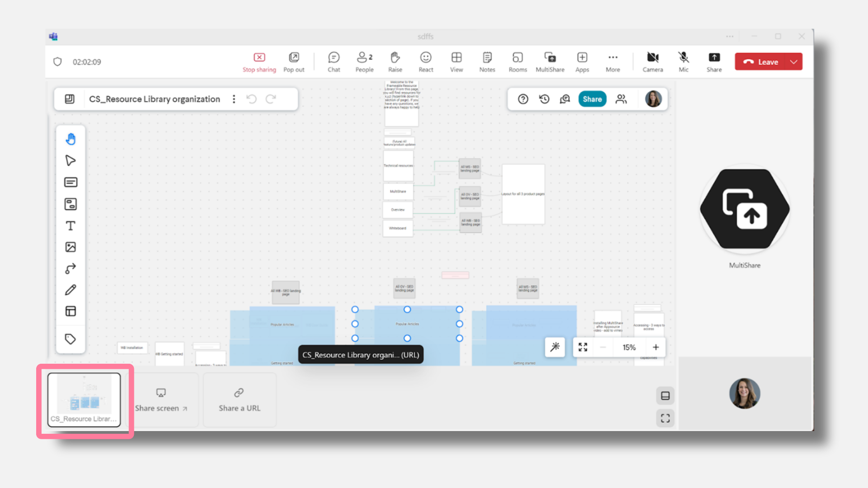Show the whiteboard collaborators list
This screenshot has width=868, height=488.
point(621,99)
